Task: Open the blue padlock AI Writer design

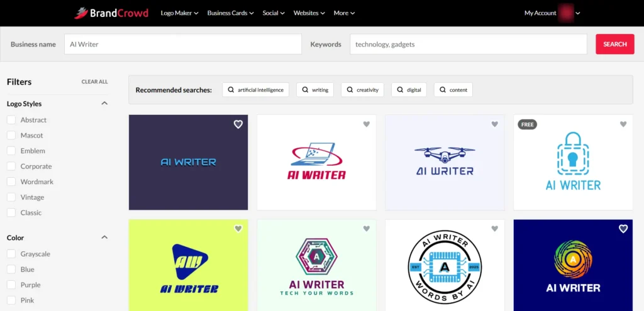Action: (x=573, y=163)
